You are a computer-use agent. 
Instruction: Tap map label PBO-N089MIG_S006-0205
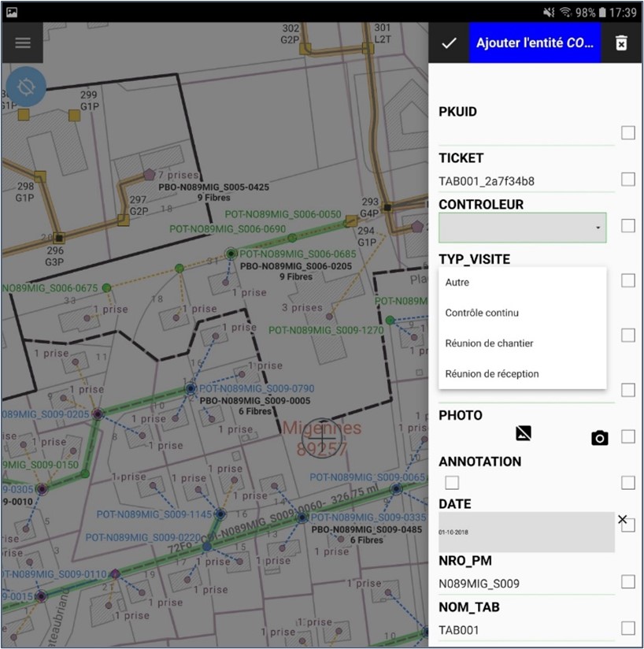click(x=296, y=266)
